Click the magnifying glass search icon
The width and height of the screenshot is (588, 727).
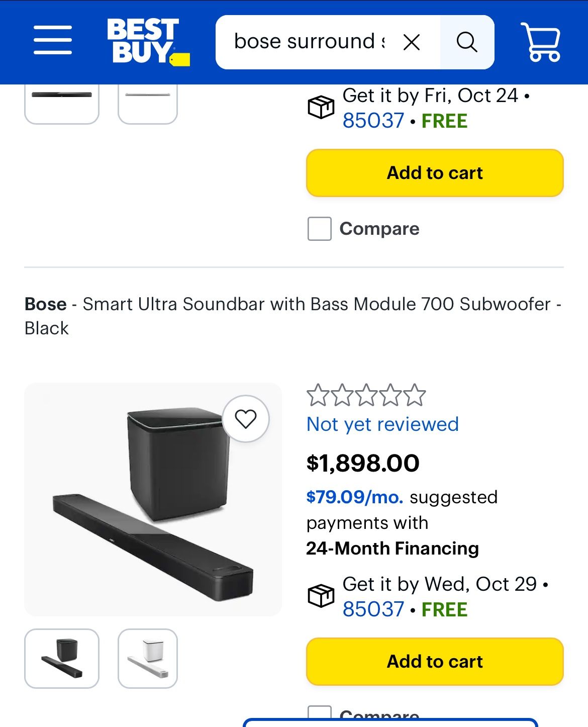467,41
